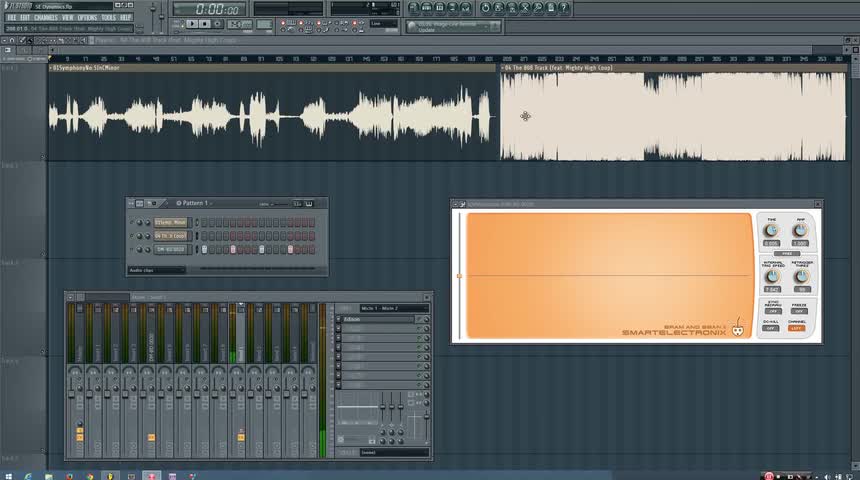Switch the Channel button set to LEFT
The image size is (860, 480).
(x=799, y=327)
